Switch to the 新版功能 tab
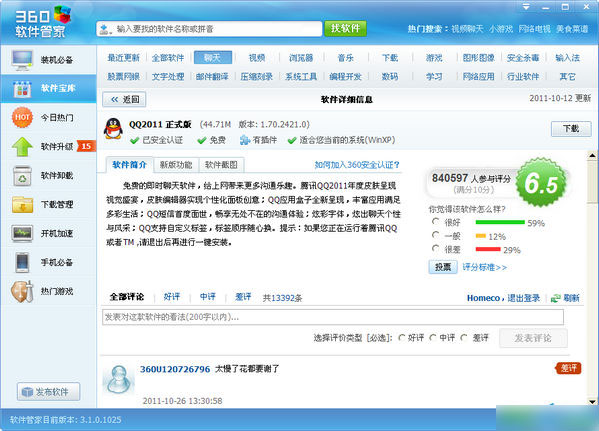The height and width of the screenshot is (431, 599). click(x=176, y=165)
